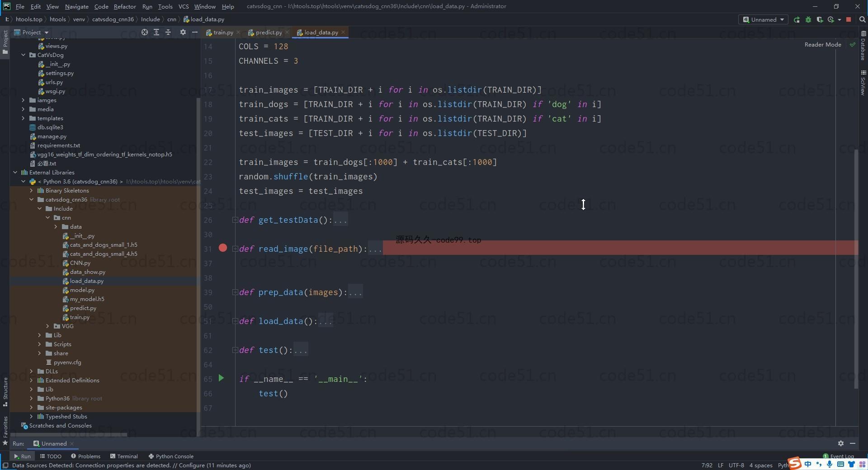Click the LF line separator widget
This screenshot has width=868, height=470.
click(721, 465)
